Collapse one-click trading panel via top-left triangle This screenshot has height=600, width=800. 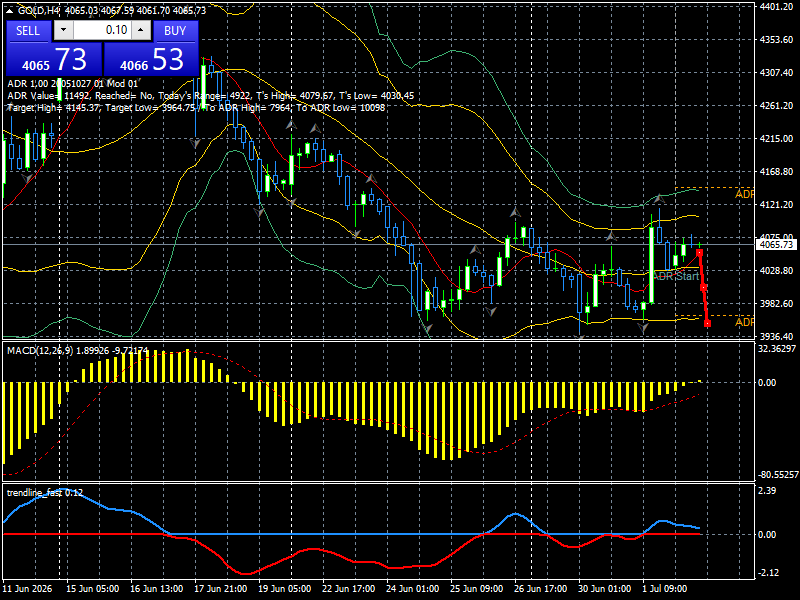(x=10, y=10)
